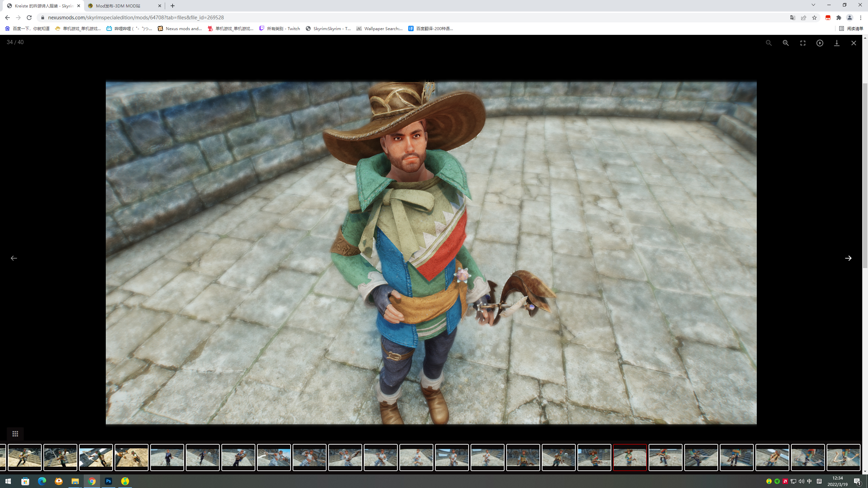The height and width of the screenshot is (488, 868).
Task: Open the 所有类别 - Twitch bookmark
Action: coord(280,28)
